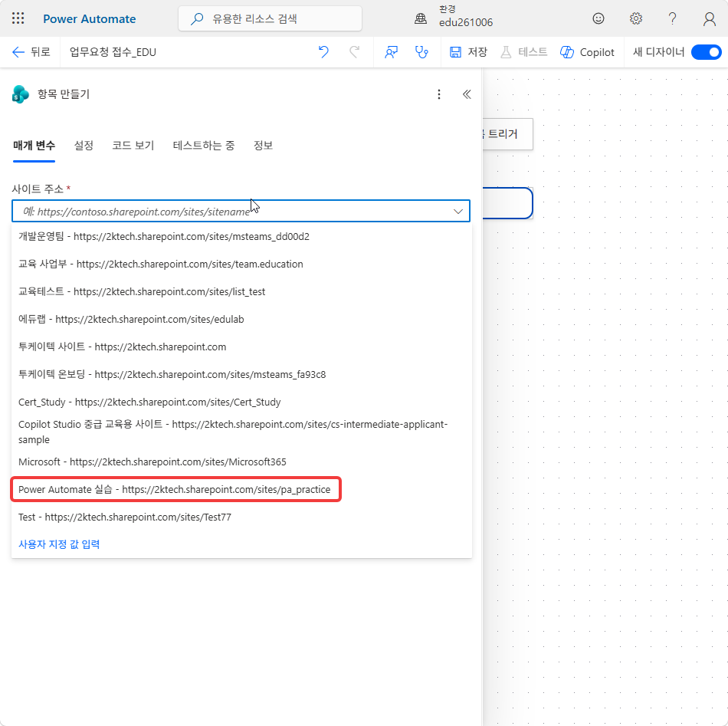Image resolution: width=728 pixels, height=726 pixels.
Task: Open the environment picker edu261006
Action: point(466,16)
